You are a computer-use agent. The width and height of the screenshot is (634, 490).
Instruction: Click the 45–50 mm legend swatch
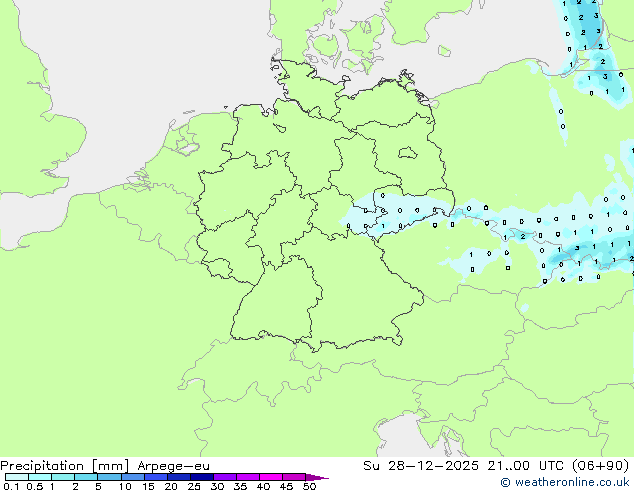click(294, 477)
